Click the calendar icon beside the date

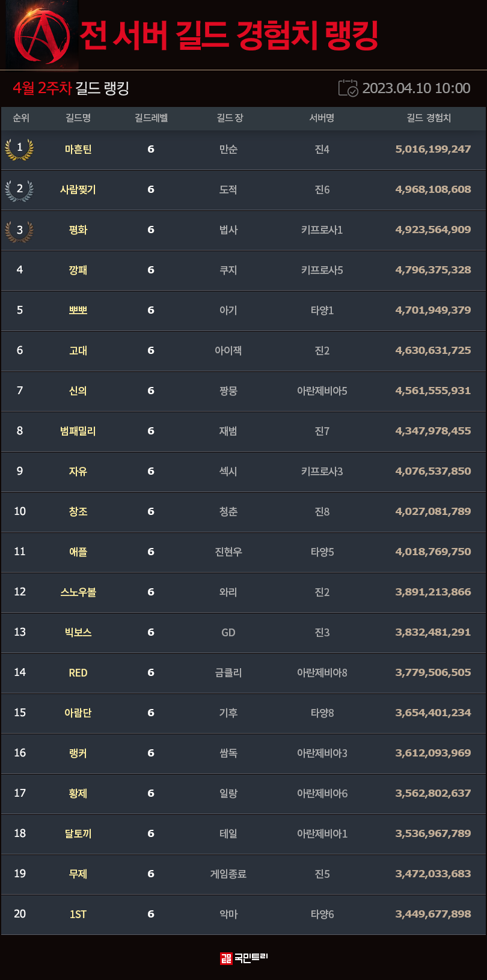(x=348, y=88)
